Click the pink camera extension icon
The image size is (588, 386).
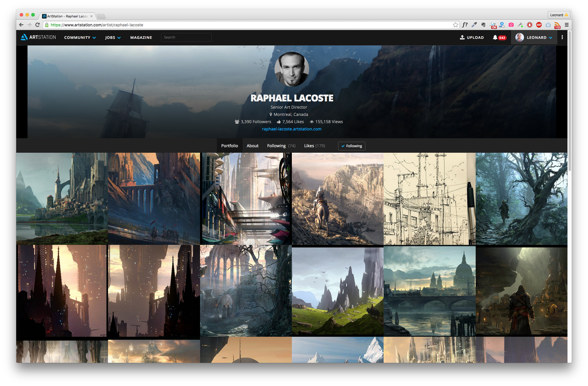[x=511, y=25]
